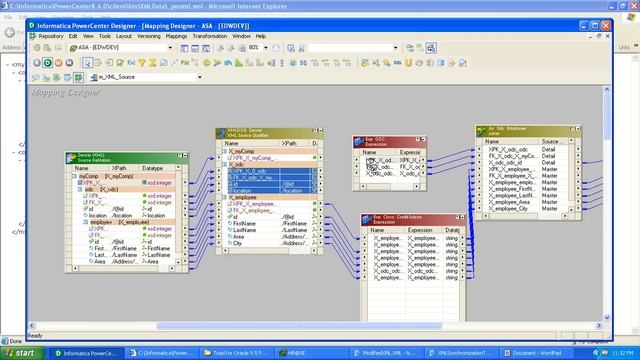Click the Datatype column header in Source Definition
The image size is (640, 360).
157,168
